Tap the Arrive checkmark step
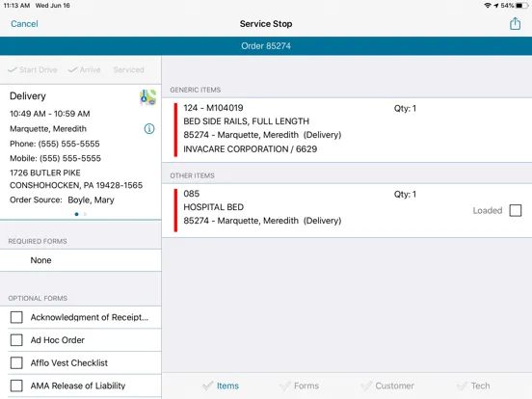The height and width of the screenshot is (399, 532). tap(85, 70)
